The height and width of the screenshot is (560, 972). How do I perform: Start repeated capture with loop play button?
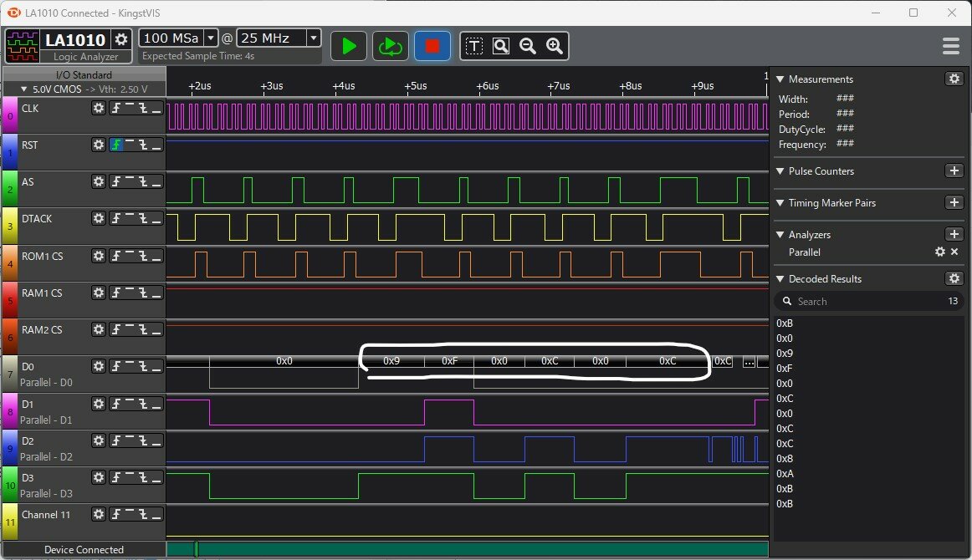[x=389, y=46]
